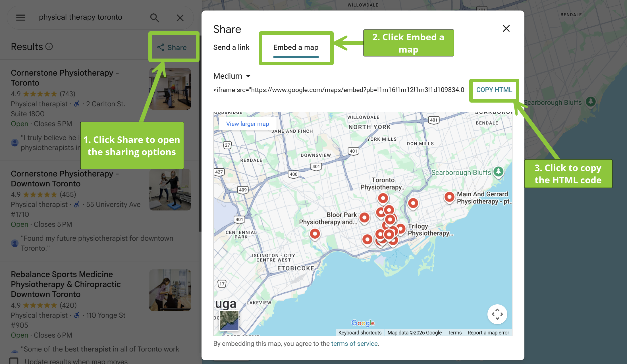
Task: Click the embedded map pan control icon
Action: pos(497,314)
